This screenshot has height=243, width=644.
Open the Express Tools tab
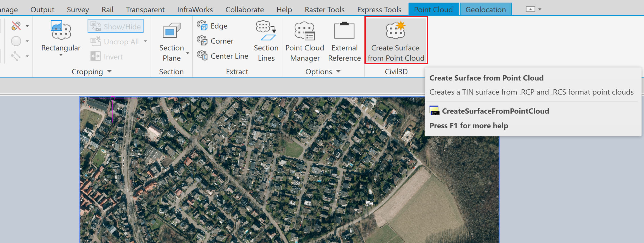coord(379,9)
